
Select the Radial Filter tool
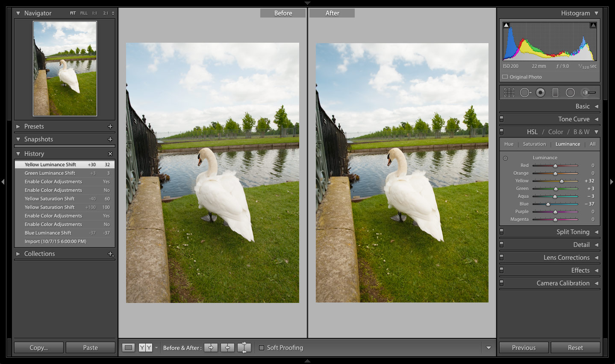(569, 92)
